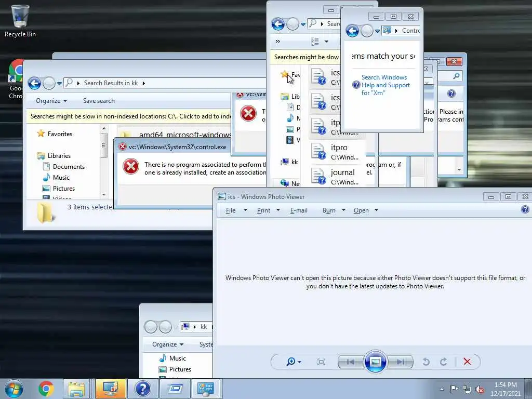Screen dimensions: 532x399
Task: Select Libraries in the Search Results navigation pane
Action: 59,156
